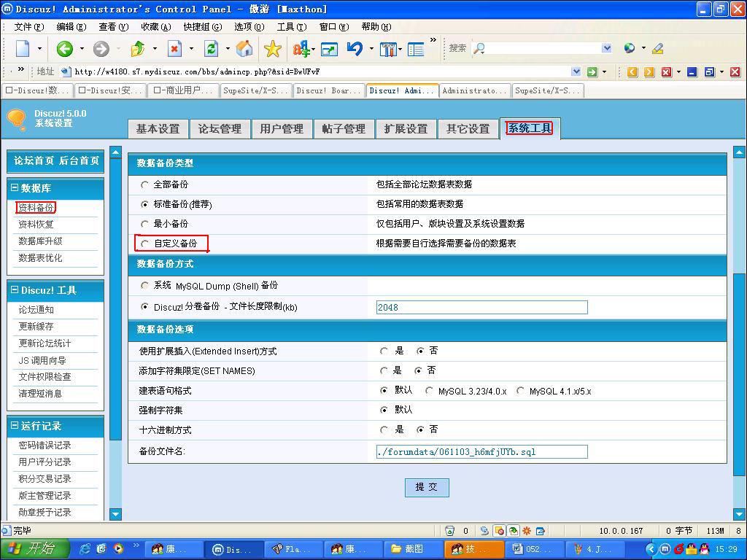The width and height of the screenshot is (747, 560).
Task: Expand the toolbar overflow chevron
Action: point(433,40)
